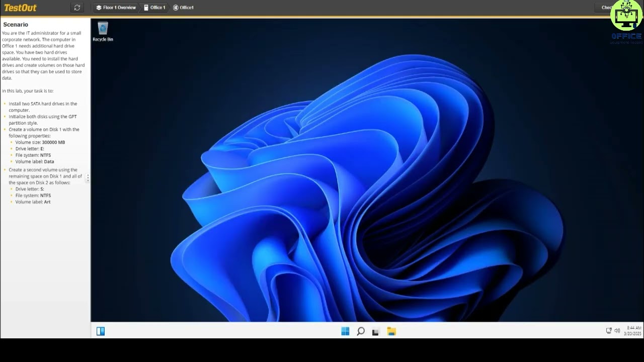This screenshot has width=644, height=362.
Task: Open the Floor 1 Overview breadcrumb
Action: 116,8
